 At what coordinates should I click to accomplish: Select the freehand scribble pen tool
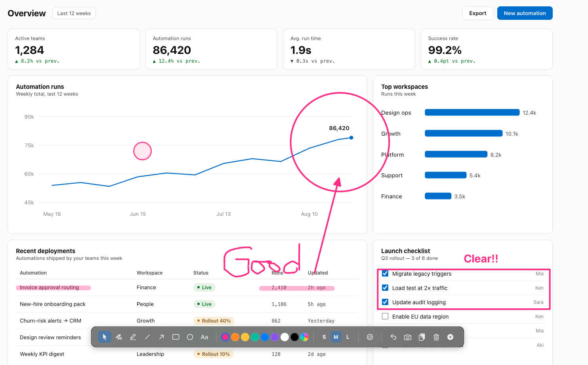tap(119, 337)
